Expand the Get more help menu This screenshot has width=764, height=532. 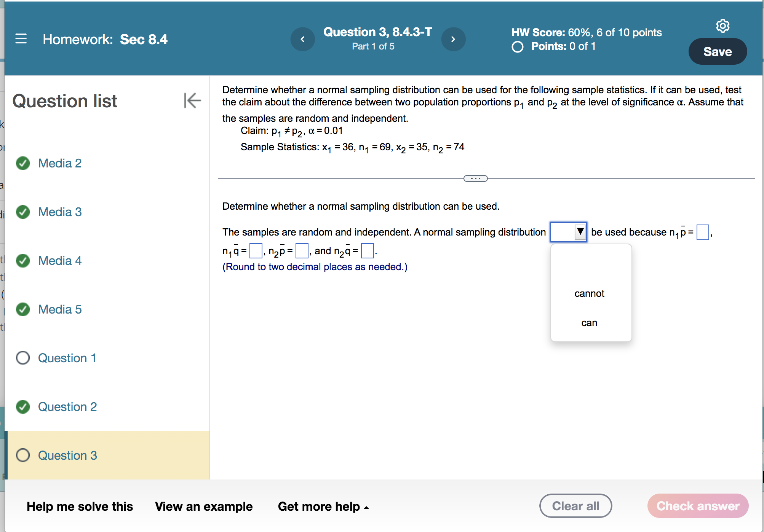point(323,507)
